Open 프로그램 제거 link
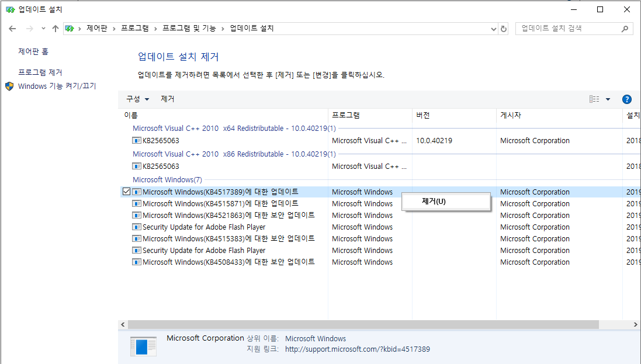This screenshot has height=364, width=641. (x=40, y=72)
